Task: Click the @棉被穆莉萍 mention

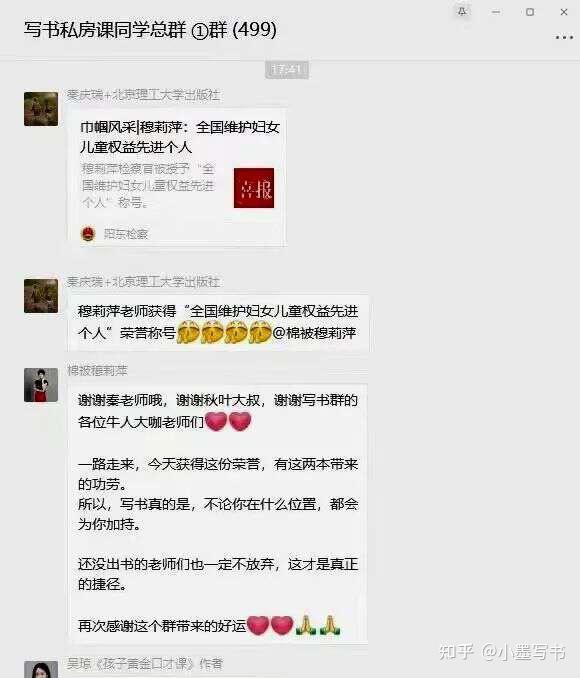Action: coord(314,333)
